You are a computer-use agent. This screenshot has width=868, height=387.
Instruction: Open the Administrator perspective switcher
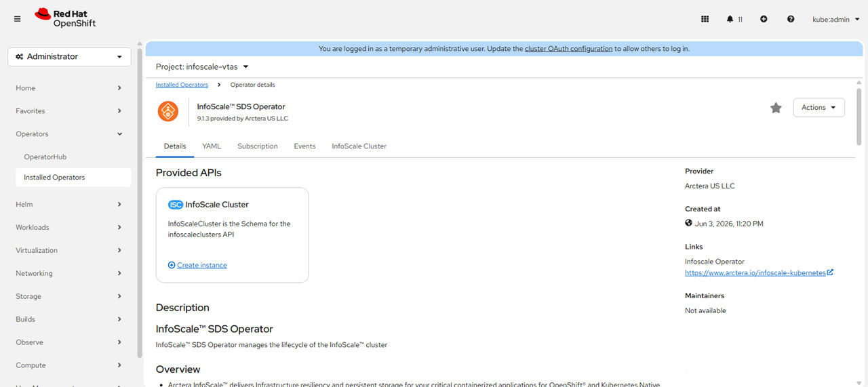[x=69, y=57]
